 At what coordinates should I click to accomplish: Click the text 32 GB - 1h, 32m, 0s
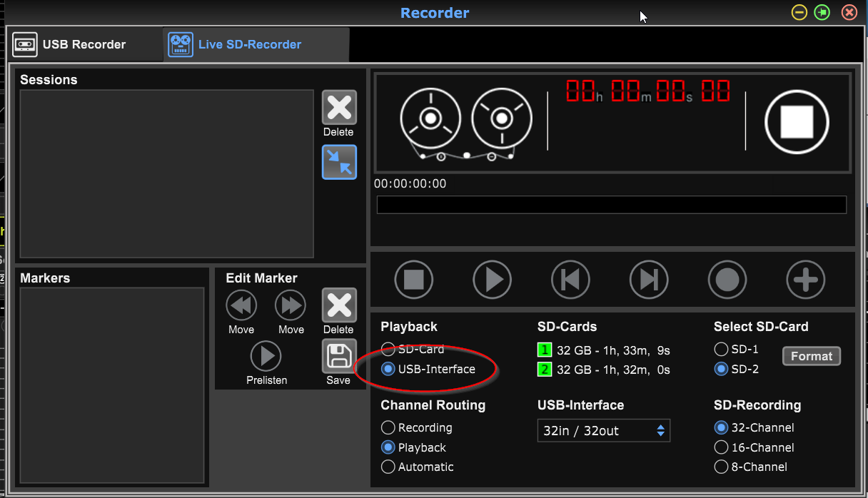point(613,370)
